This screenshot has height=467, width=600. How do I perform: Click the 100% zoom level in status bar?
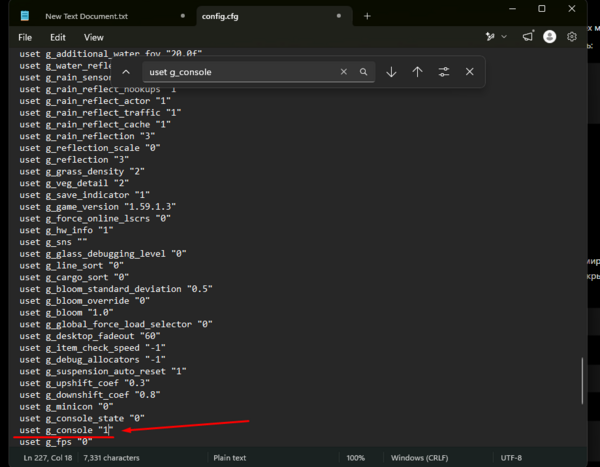point(355,458)
